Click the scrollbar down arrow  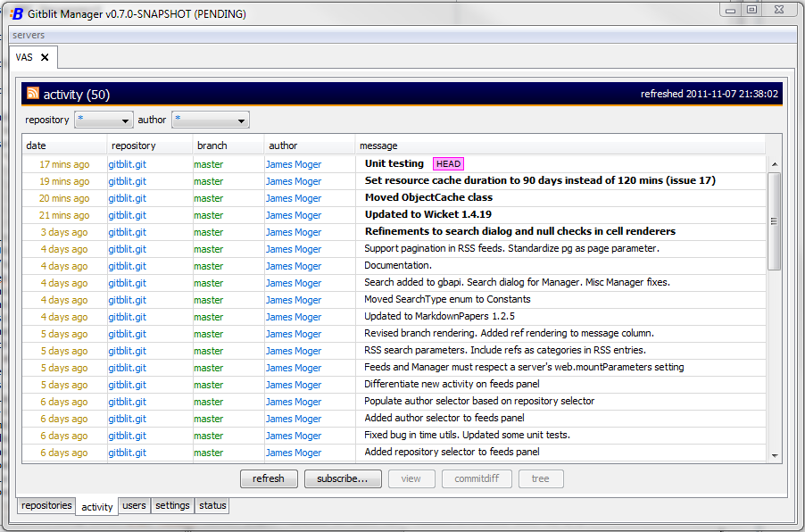(x=775, y=455)
